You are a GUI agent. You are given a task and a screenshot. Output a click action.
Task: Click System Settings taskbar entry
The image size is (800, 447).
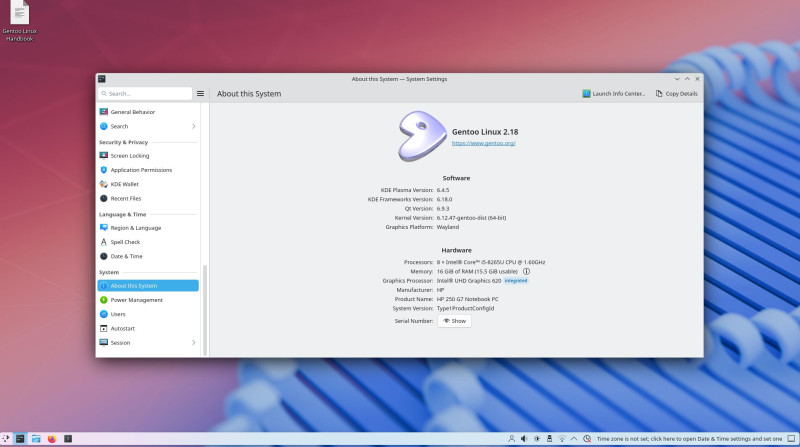pos(20,439)
